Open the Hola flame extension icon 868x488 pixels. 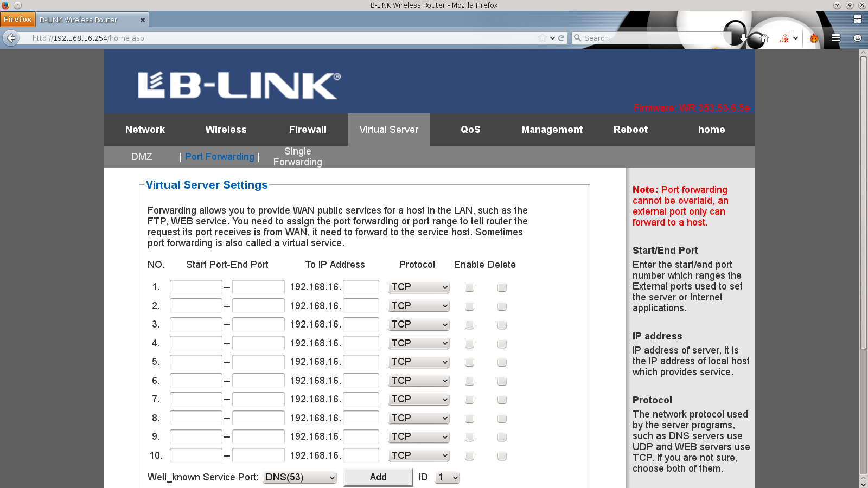(814, 38)
